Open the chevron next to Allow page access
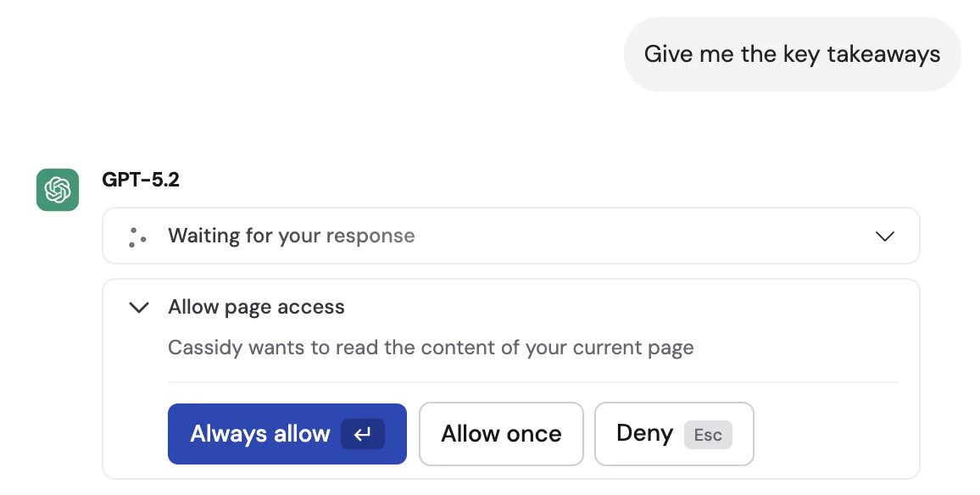The height and width of the screenshot is (495, 980). (x=138, y=307)
